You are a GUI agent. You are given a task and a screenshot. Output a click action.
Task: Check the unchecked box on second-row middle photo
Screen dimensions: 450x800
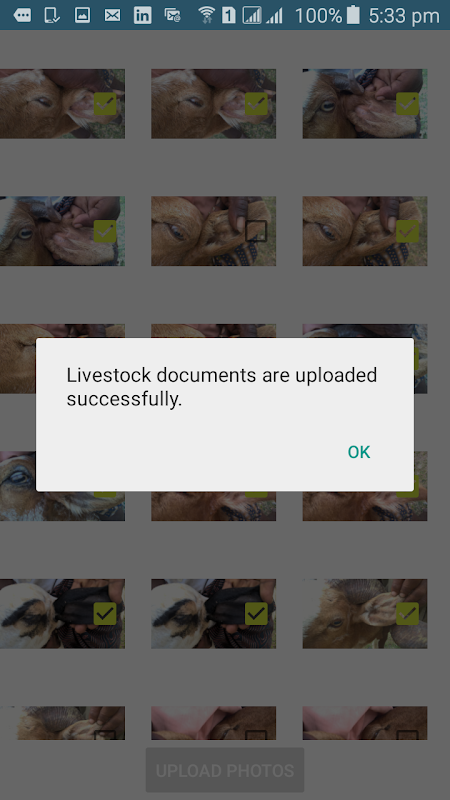256,231
